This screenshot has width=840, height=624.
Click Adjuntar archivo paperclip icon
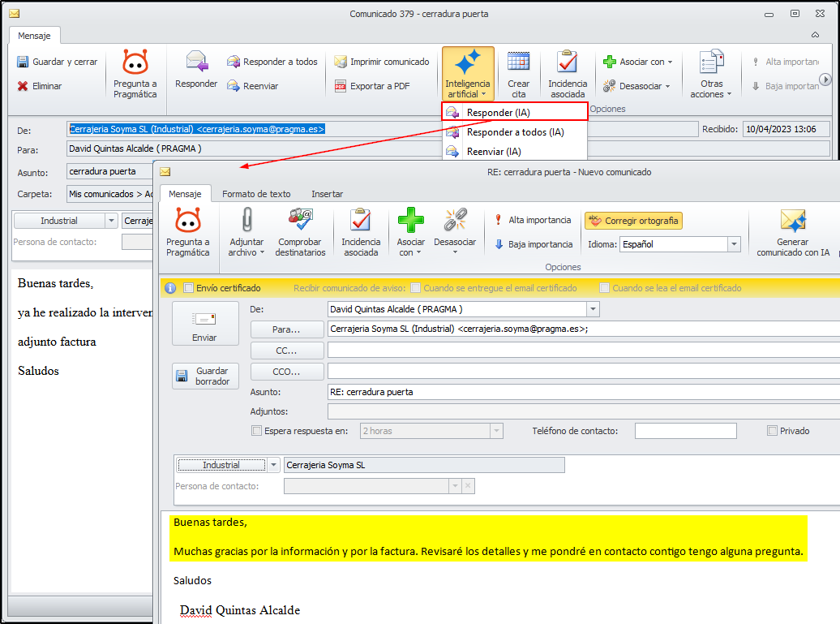(247, 220)
